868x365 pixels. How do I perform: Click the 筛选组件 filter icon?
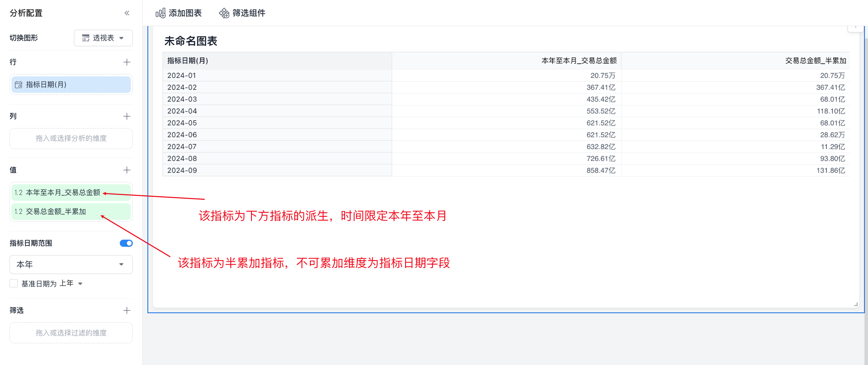tap(224, 13)
